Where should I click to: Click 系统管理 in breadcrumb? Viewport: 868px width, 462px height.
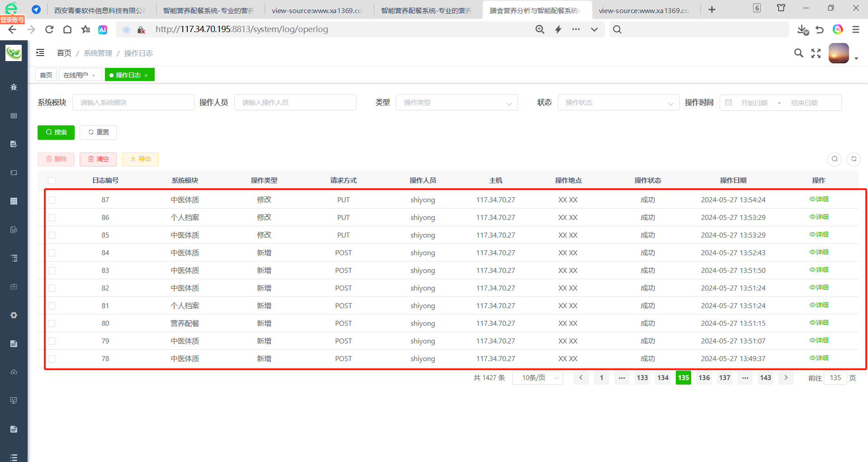pyautogui.click(x=98, y=53)
